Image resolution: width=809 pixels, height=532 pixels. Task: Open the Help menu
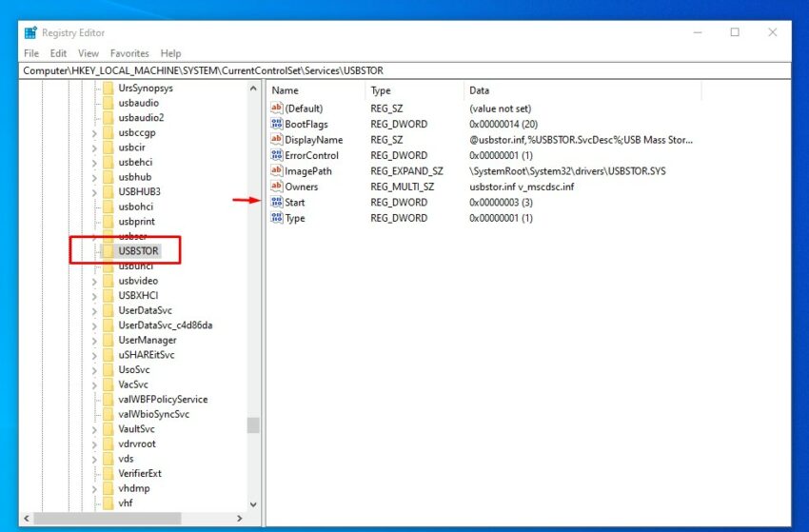(170, 53)
